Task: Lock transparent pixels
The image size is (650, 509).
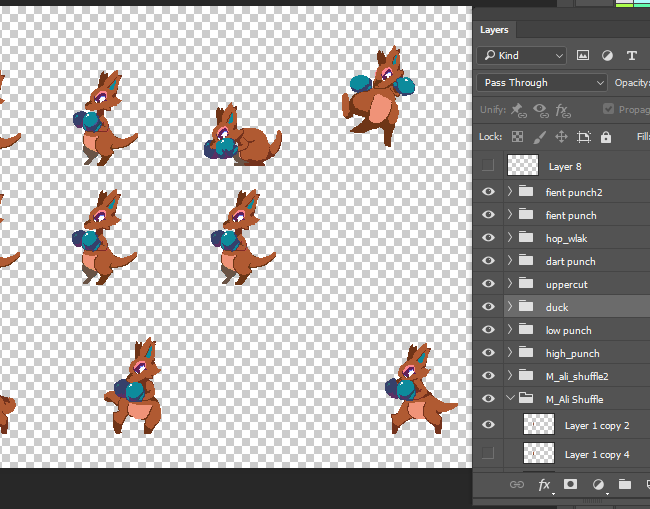Action: pyautogui.click(x=517, y=137)
